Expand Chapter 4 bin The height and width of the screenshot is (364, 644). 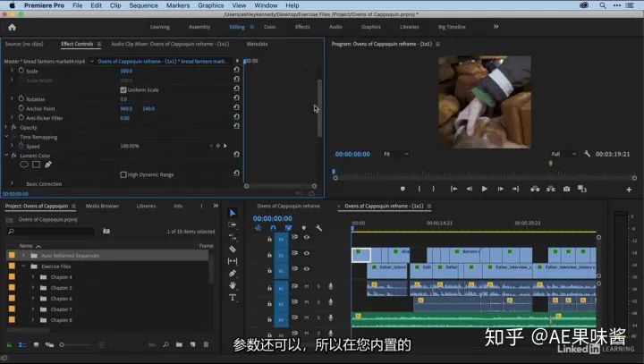[33, 277]
